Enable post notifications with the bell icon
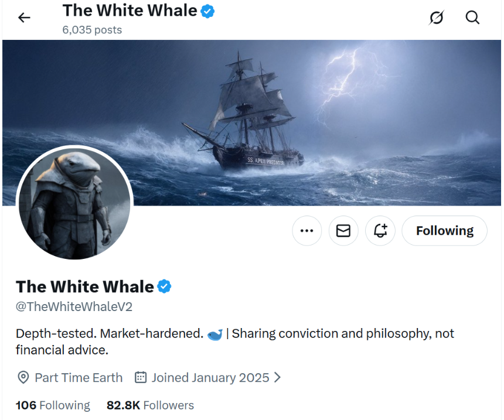This screenshot has height=420, width=504. pyautogui.click(x=380, y=230)
